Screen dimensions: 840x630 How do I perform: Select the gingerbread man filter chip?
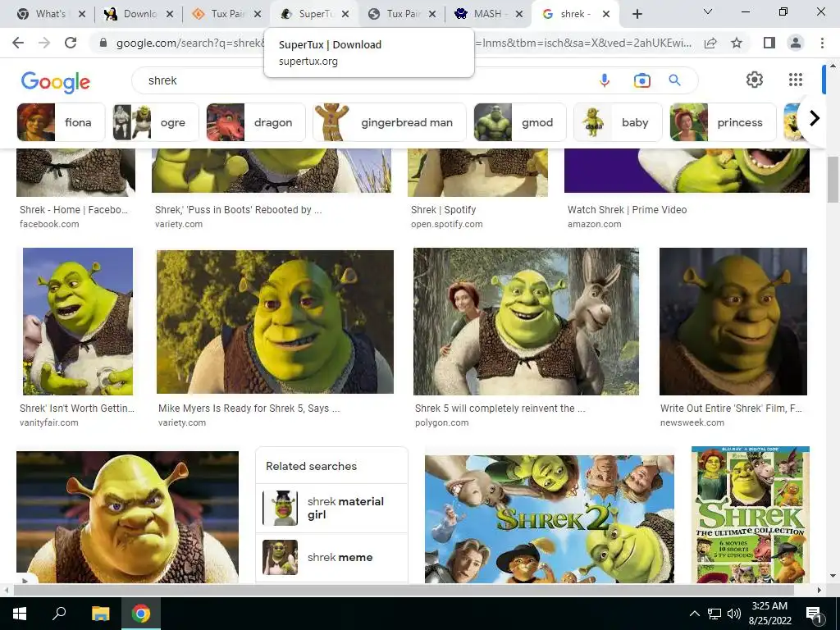coord(390,122)
